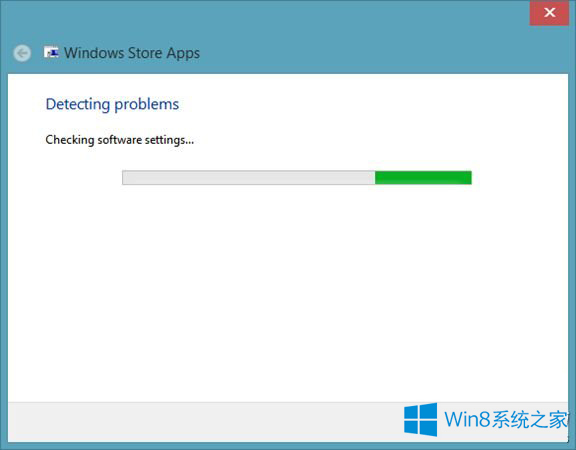Viewport: 576px width, 450px height.
Task: Click the Windows Store Apps title text
Action: point(132,53)
